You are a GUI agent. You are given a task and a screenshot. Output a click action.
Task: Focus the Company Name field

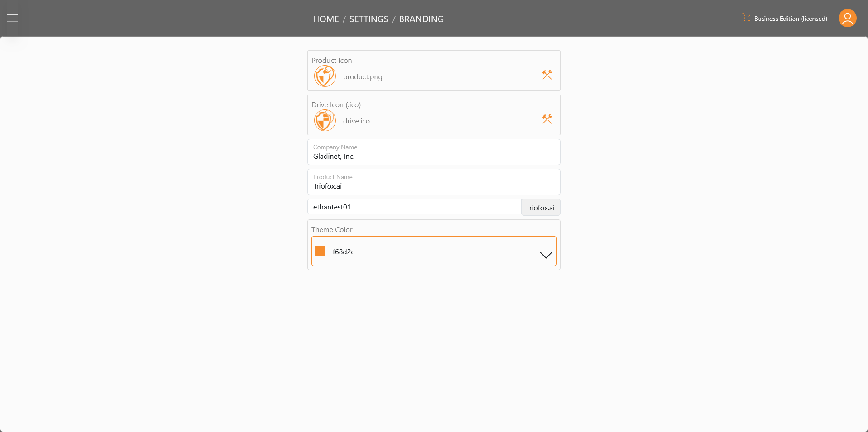(x=434, y=152)
